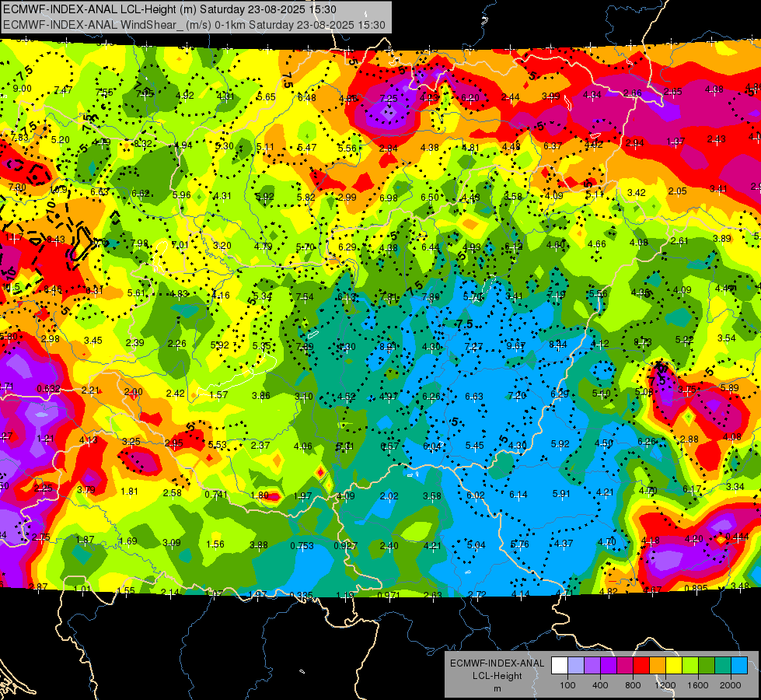
Task: Click the 3.42 value on the map
Action: pos(637,193)
